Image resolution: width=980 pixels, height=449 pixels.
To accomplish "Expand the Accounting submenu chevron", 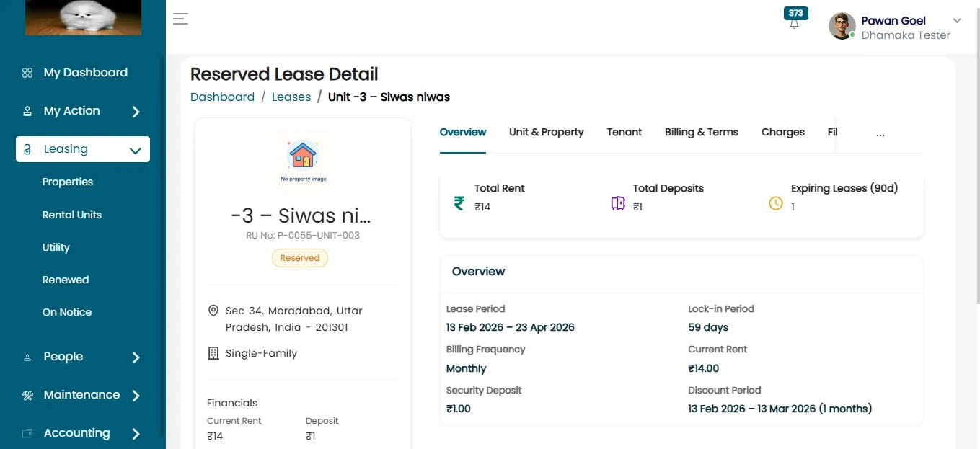I will 136,434.
